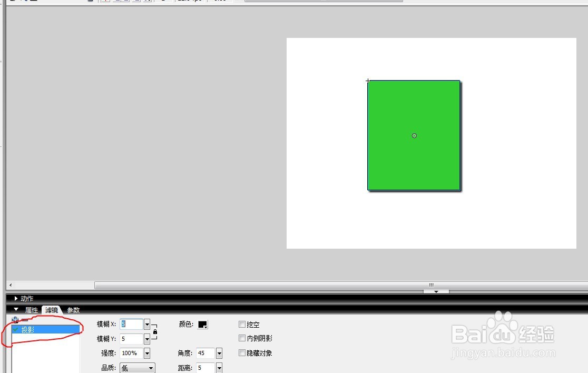
Task: Switch to the 属性 tab
Action: click(x=32, y=310)
